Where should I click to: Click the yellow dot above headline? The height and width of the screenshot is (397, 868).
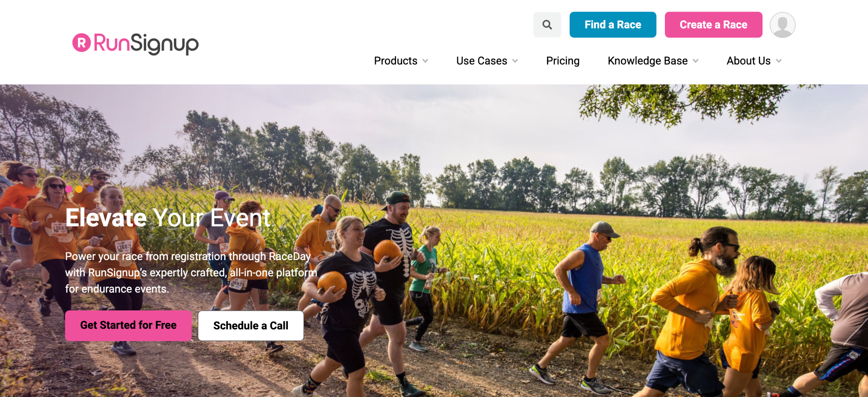(79, 189)
